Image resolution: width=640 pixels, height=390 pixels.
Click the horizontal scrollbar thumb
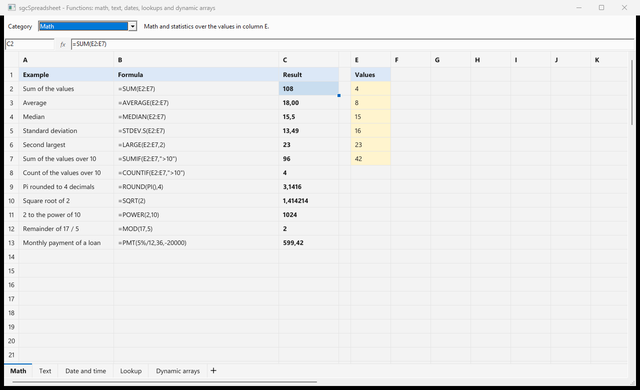[164, 382]
